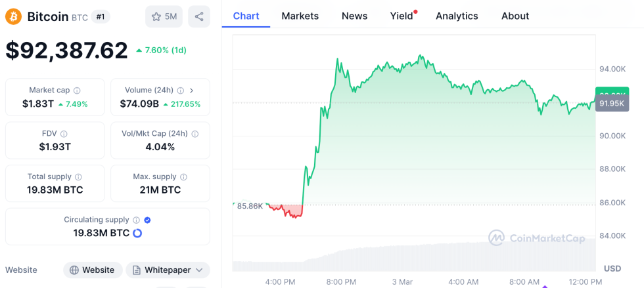Expand the Volume (24h) arrow
Viewport: 644px width, 288px height.
click(x=191, y=91)
